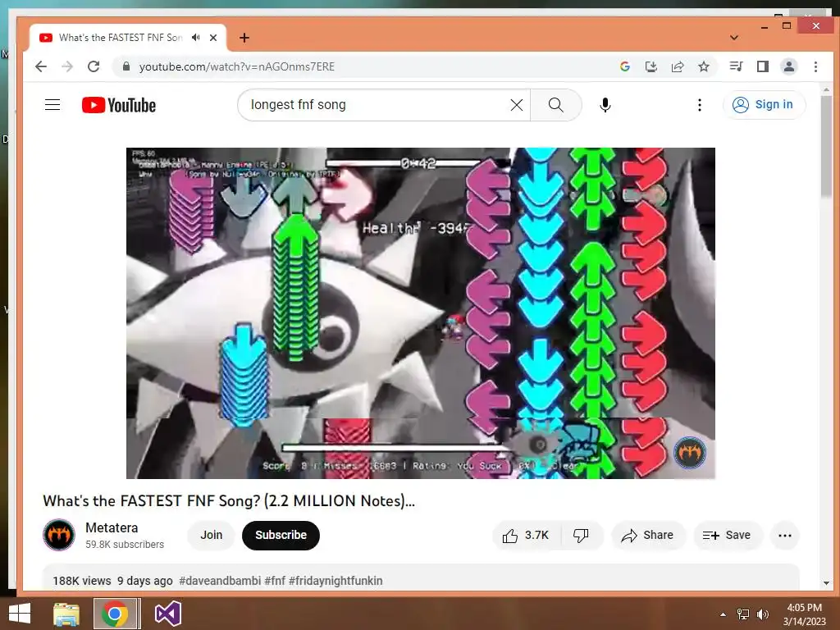The height and width of the screenshot is (630, 840).
Task: Switch to Chrome on the taskbar
Action: 116,614
